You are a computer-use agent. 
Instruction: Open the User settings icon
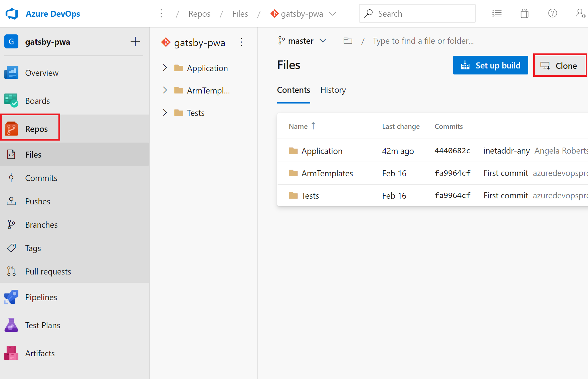(580, 14)
